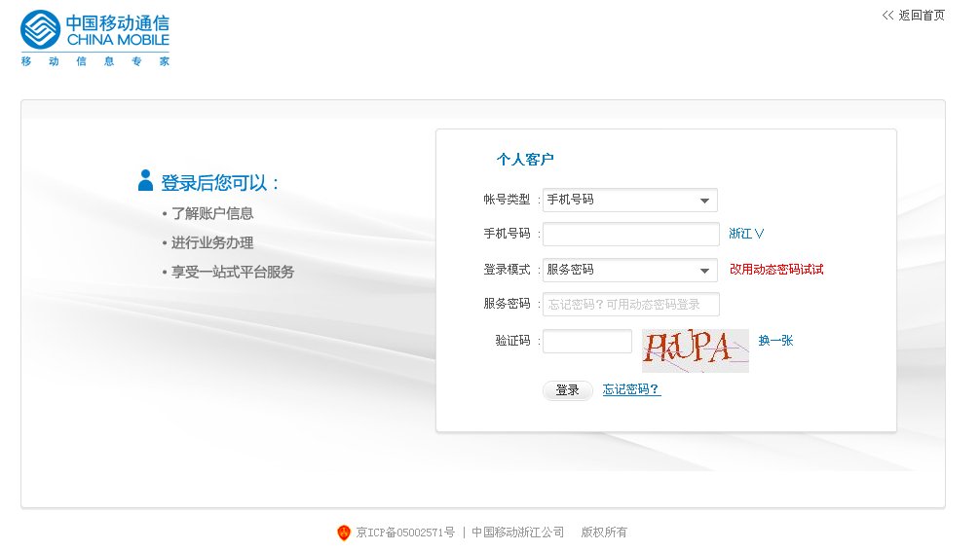
Task: Open the 帐号类型 dropdown showing 手机号码
Action: (x=630, y=200)
